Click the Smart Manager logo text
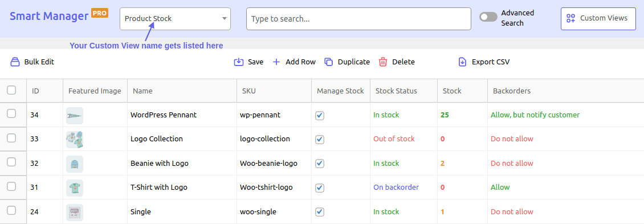The image size is (644, 224). (49, 17)
